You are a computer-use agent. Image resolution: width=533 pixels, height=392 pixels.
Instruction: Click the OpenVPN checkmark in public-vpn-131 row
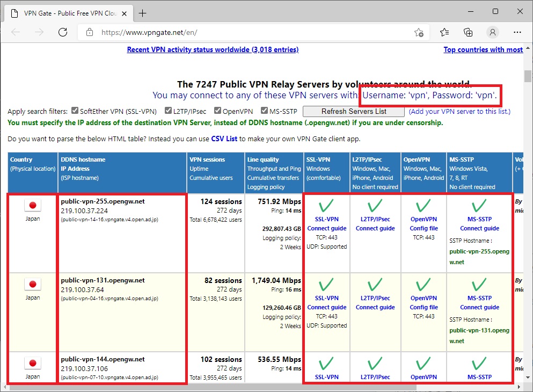pos(424,285)
